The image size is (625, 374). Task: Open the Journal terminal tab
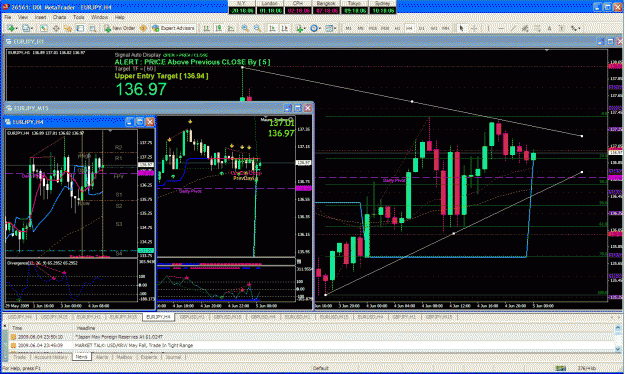(173, 357)
